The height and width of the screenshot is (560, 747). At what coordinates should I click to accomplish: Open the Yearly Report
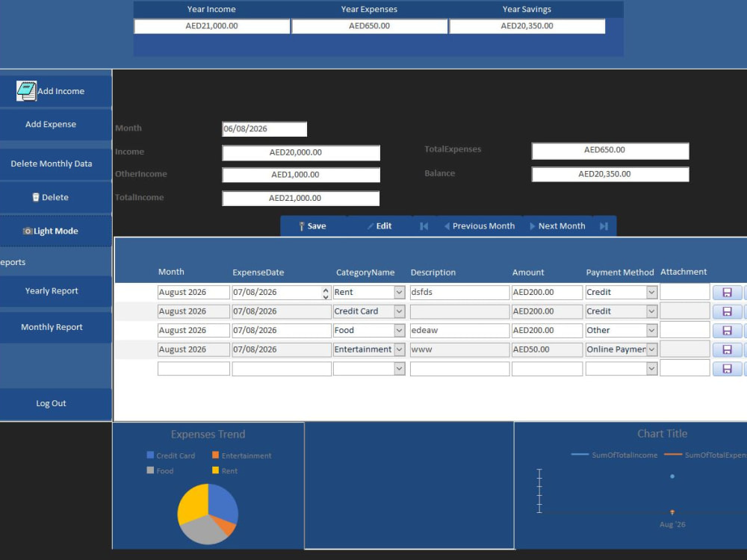(x=56, y=291)
